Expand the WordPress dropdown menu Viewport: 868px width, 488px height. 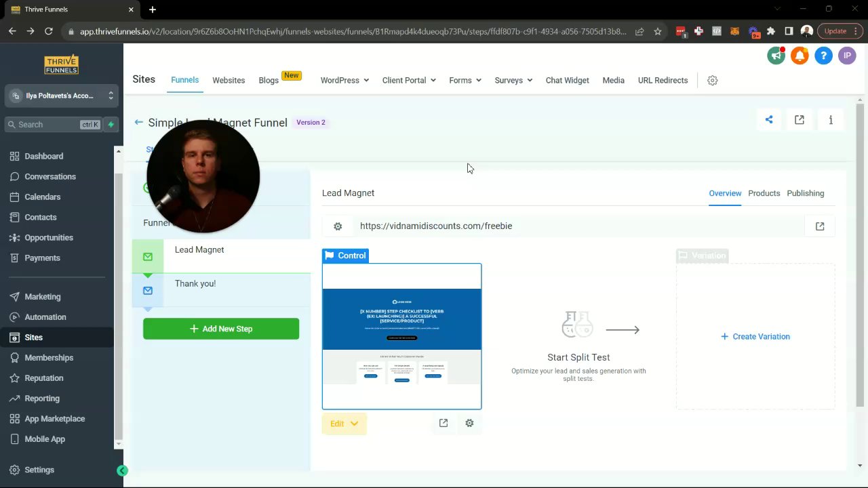[x=344, y=80]
